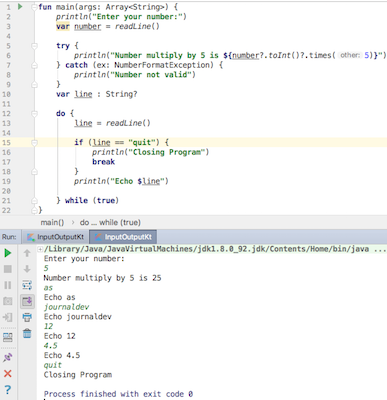Click the Exit arrow icon in Run toolbar
Viewport: 387px width, 400px height.
pyautogui.click(x=8, y=317)
